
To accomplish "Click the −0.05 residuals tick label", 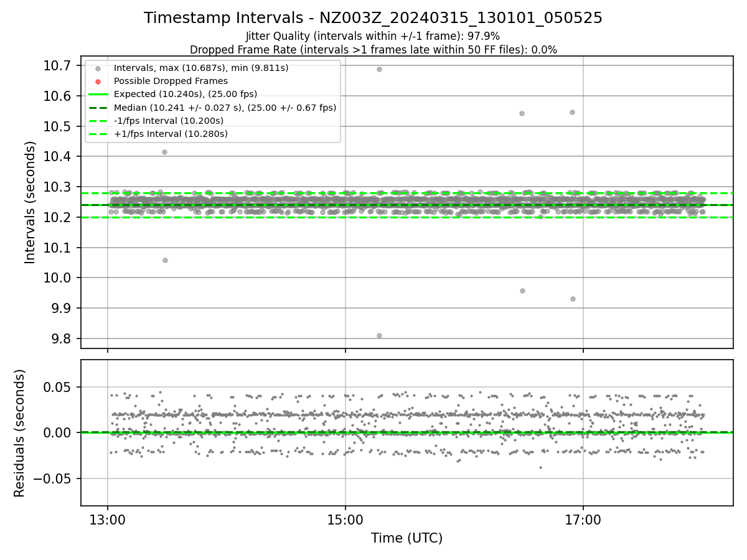I will [52, 478].
